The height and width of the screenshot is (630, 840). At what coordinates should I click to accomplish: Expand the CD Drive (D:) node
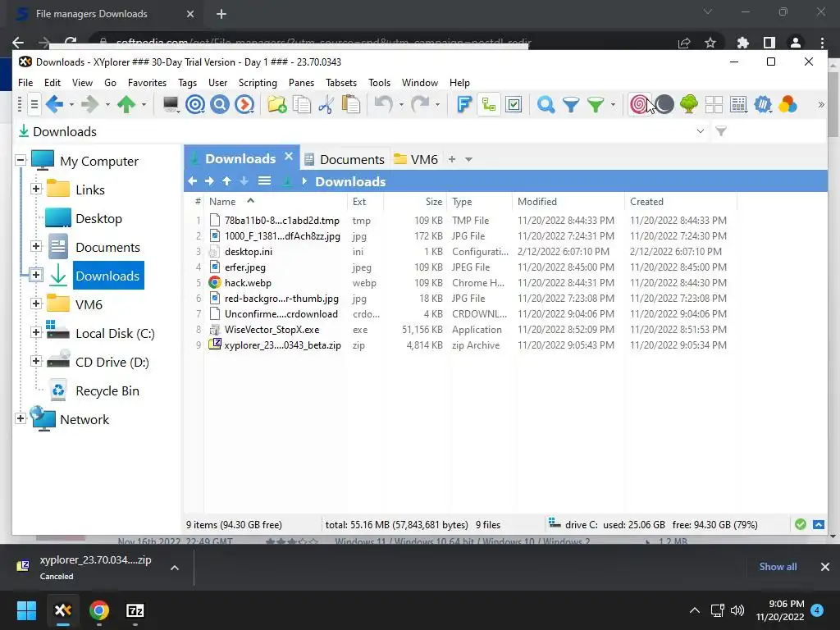click(36, 361)
